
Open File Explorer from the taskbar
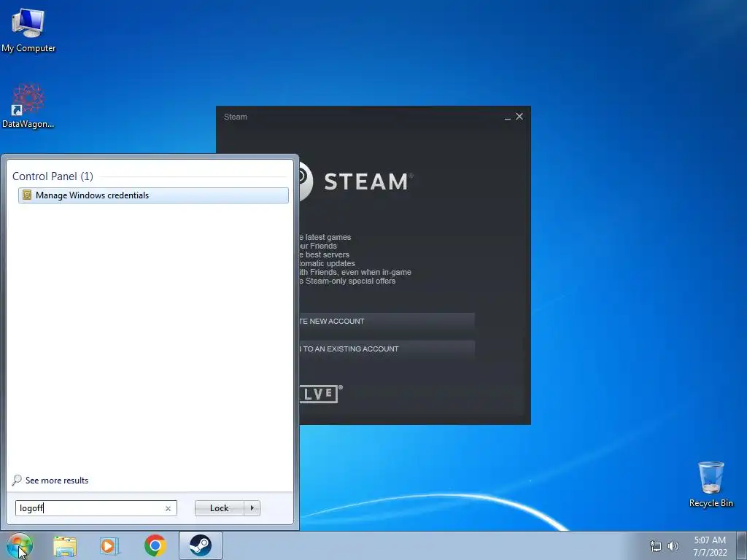(65, 545)
